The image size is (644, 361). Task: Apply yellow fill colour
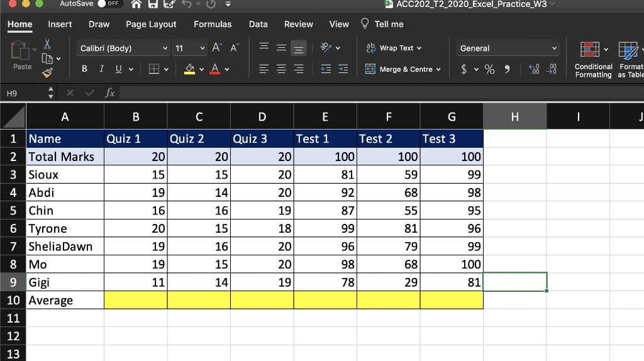pyautogui.click(x=189, y=69)
